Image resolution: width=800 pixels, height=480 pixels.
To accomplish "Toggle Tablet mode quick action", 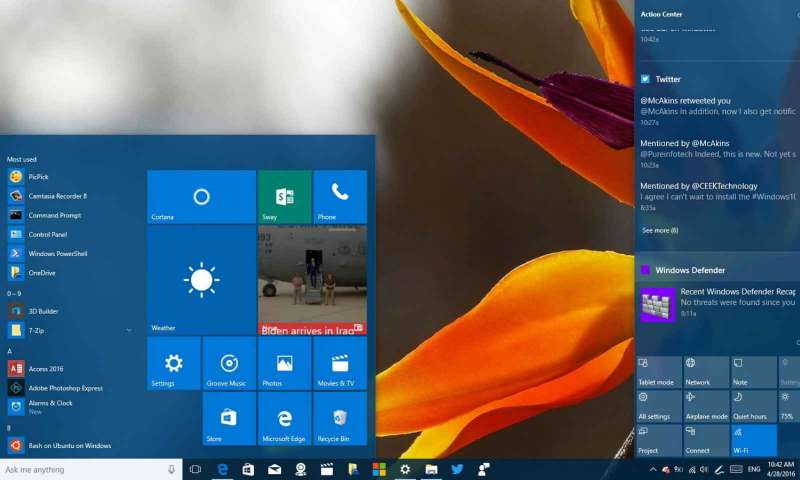I will (659, 372).
